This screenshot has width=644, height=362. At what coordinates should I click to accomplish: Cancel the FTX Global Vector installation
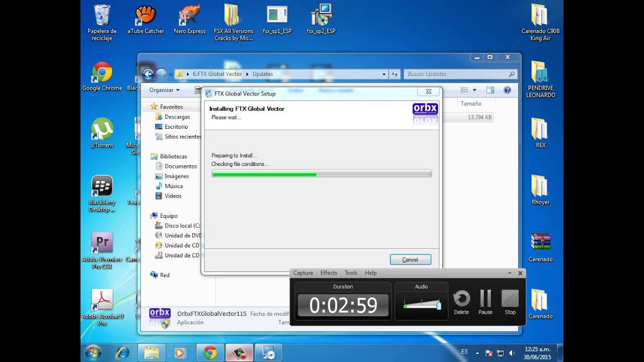coord(410,259)
